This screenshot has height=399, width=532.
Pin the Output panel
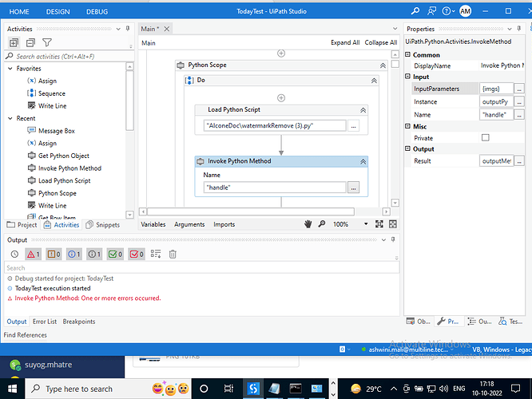(x=393, y=239)
